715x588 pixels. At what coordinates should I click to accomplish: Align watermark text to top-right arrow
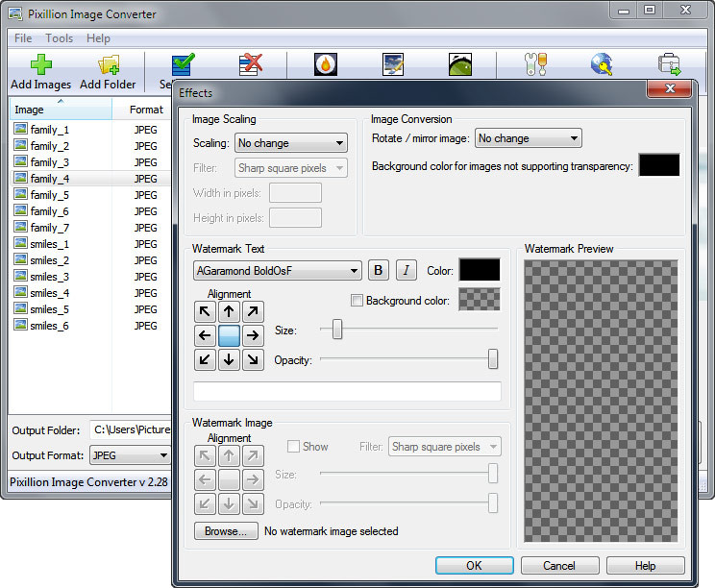click(x=253, y=312)
